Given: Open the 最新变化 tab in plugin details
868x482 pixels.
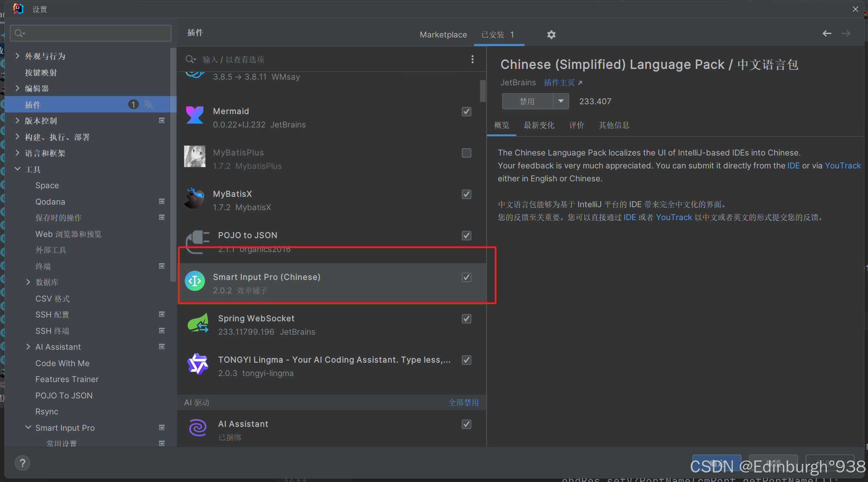Looking at the screenshot, I should (x=539, y=125).
